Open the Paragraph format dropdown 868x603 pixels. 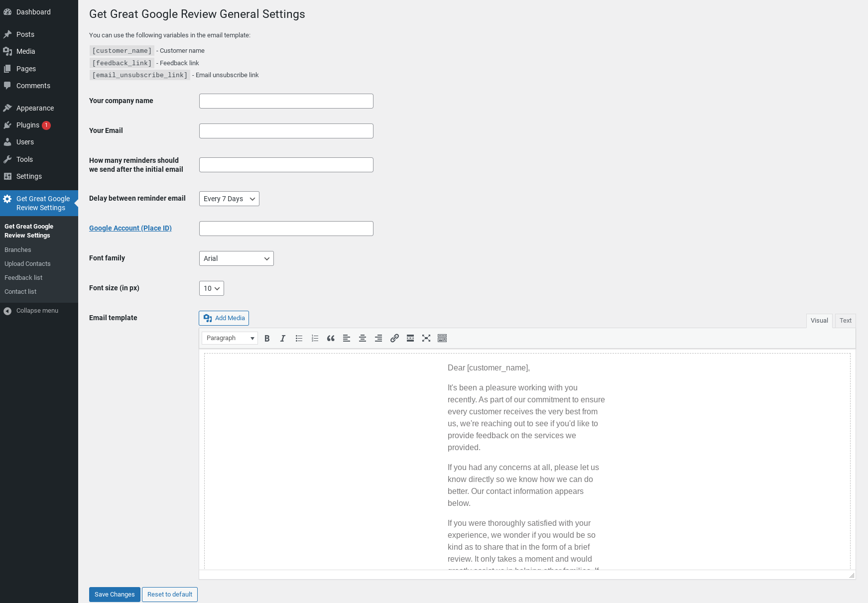click(230, 338)
